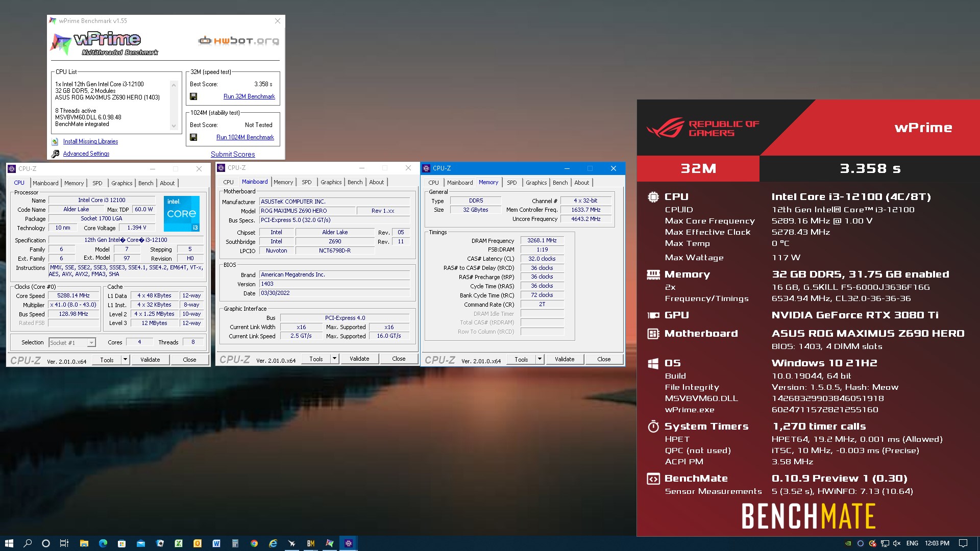Click the Advanced Settings link text
The height and width of the screenshot is (551, 980).
tap(86, 154)
